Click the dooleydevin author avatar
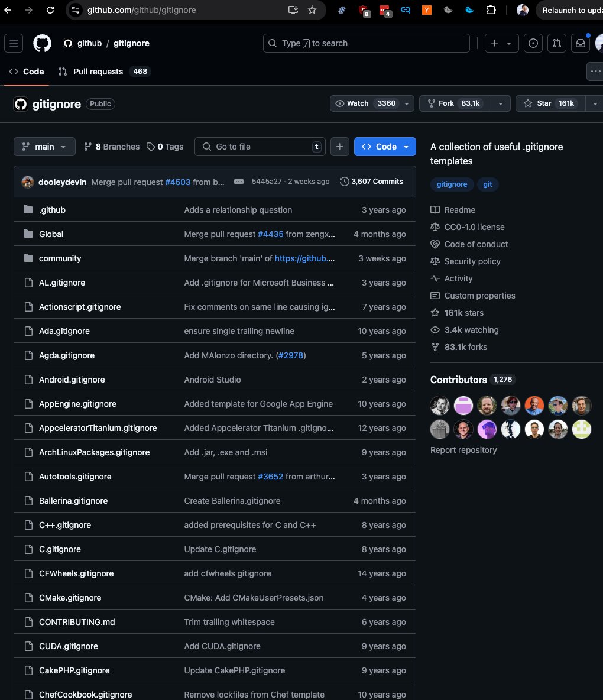This screenshot has height=700, width=603. tap(28, 182)
